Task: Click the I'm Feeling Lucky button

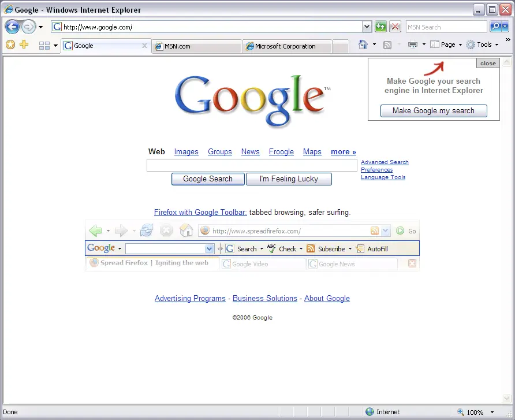Action: (x=289, y=179)
